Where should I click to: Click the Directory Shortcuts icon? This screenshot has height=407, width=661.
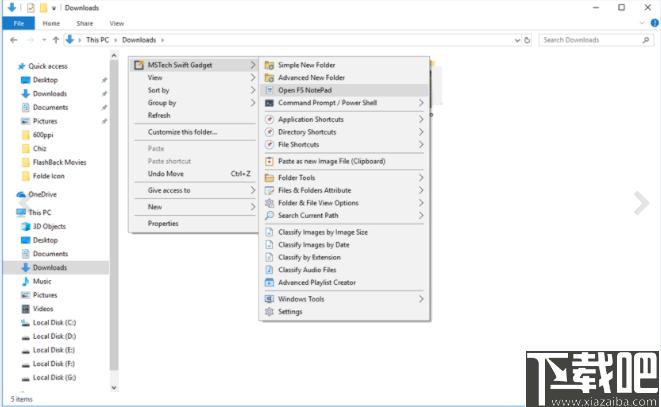[x=269, y=132]
